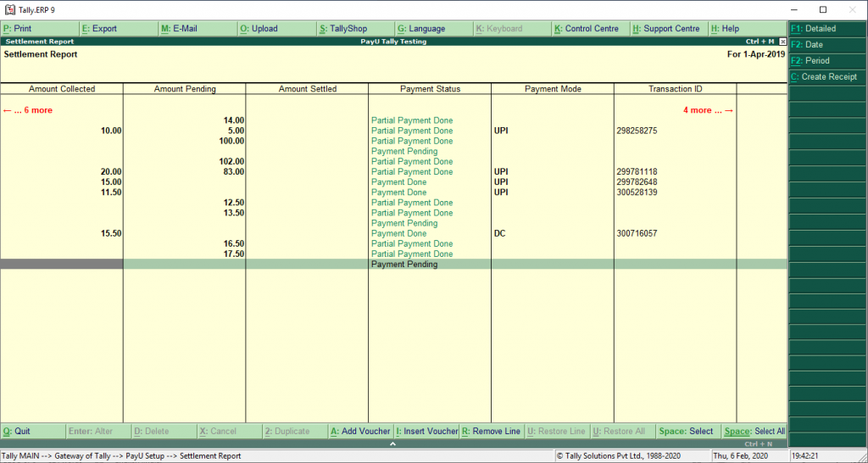The width and height of the screenshot is (868, 463).
Task: Open the Control Centre
Action: coord(591,29)
